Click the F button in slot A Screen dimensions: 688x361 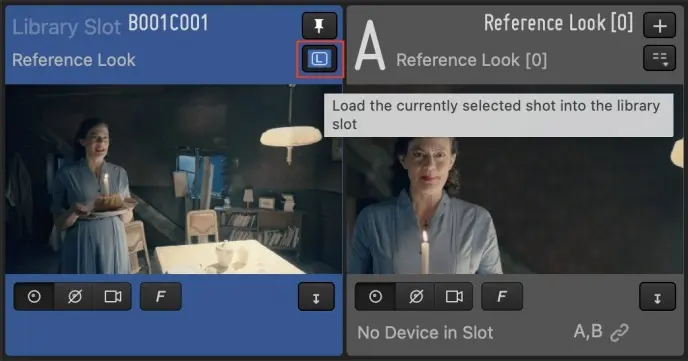[x=502, y=297]
